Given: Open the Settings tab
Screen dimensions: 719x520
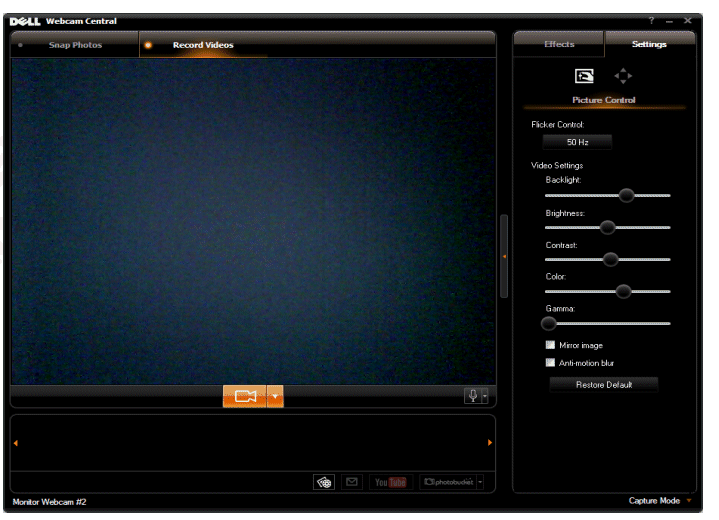Looking at the screenshot, I should coord(649,44).
